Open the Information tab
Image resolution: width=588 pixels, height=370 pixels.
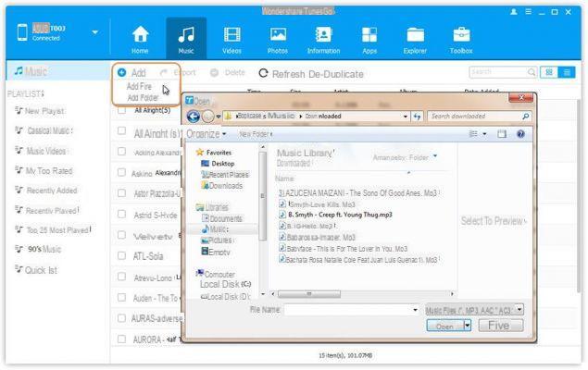[x=323, y=40]
